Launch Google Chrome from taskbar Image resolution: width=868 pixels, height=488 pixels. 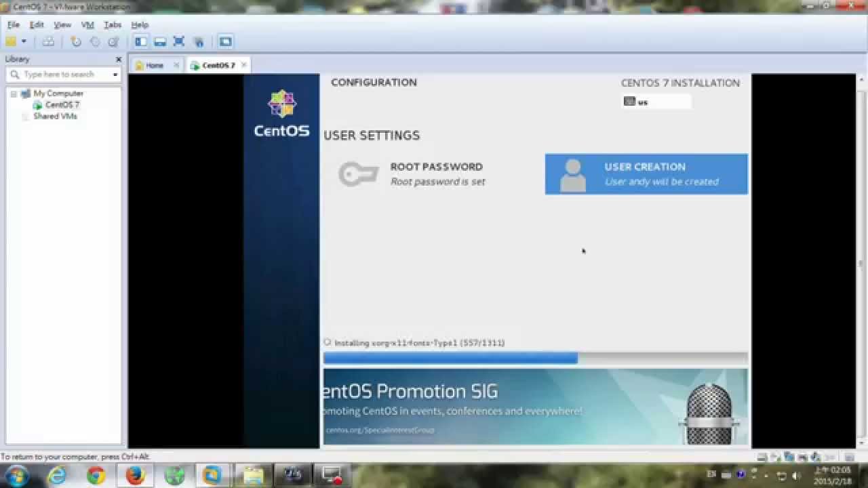[96, 476]
